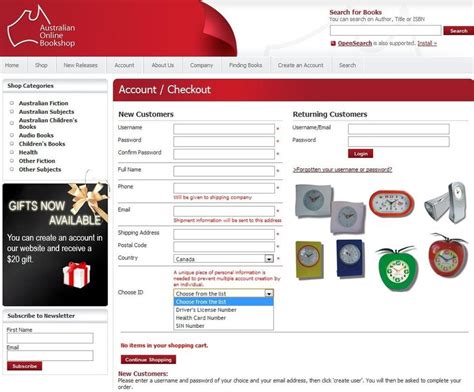Focus the New Customers Password field
This screenshot has width=474, height=392.
coord(224,142)
